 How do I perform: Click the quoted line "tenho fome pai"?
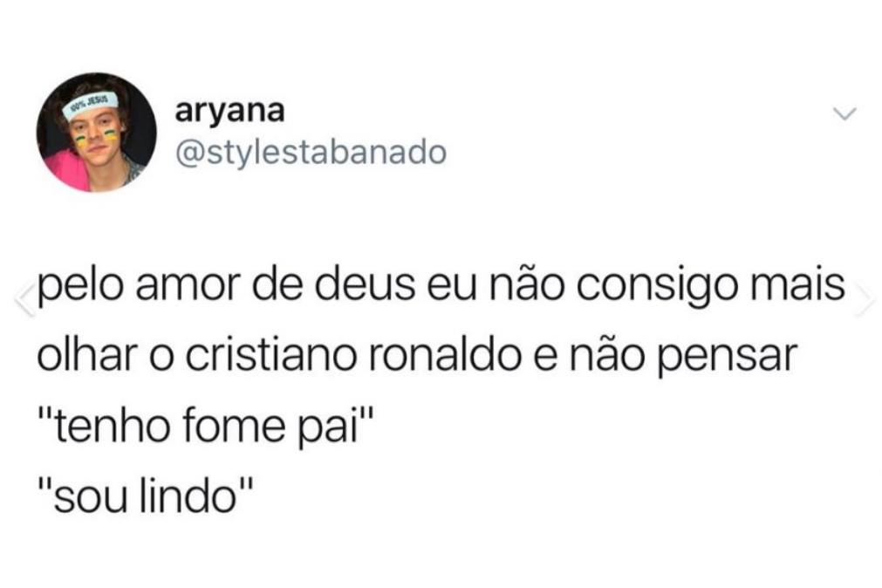pos(206,427)
